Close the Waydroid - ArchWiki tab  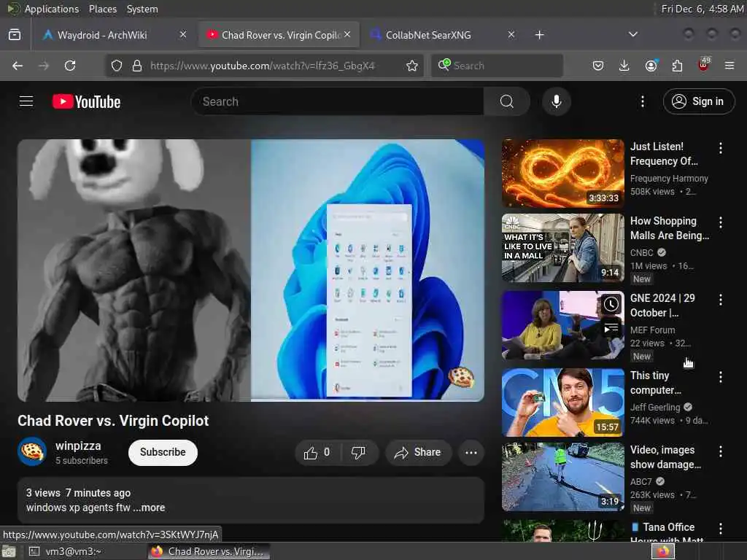tap(183, 34)
